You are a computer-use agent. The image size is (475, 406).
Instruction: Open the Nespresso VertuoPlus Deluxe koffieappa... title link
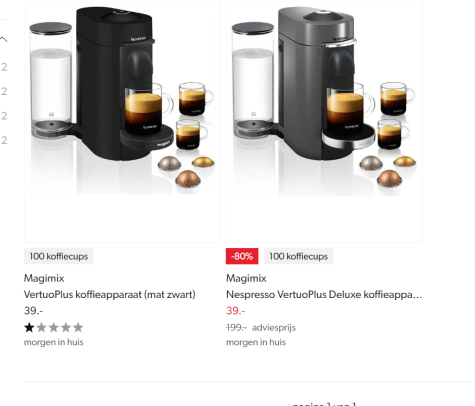pos(324,295)
